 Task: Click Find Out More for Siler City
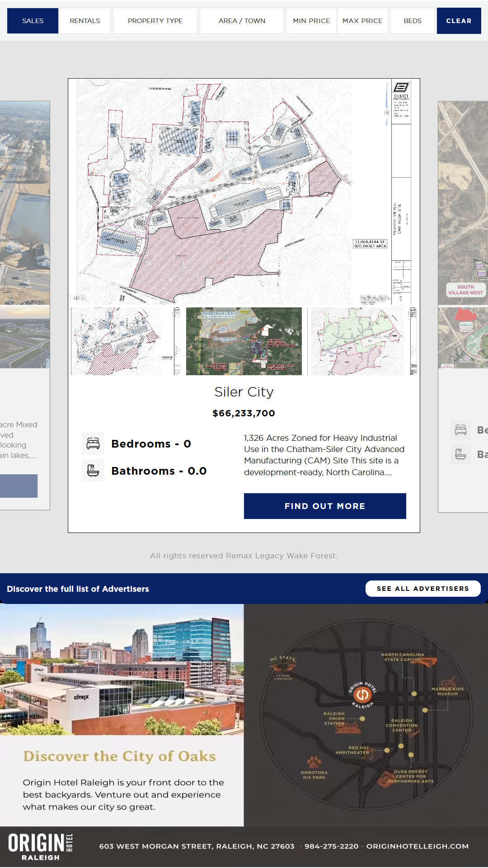tap(325, 506)
